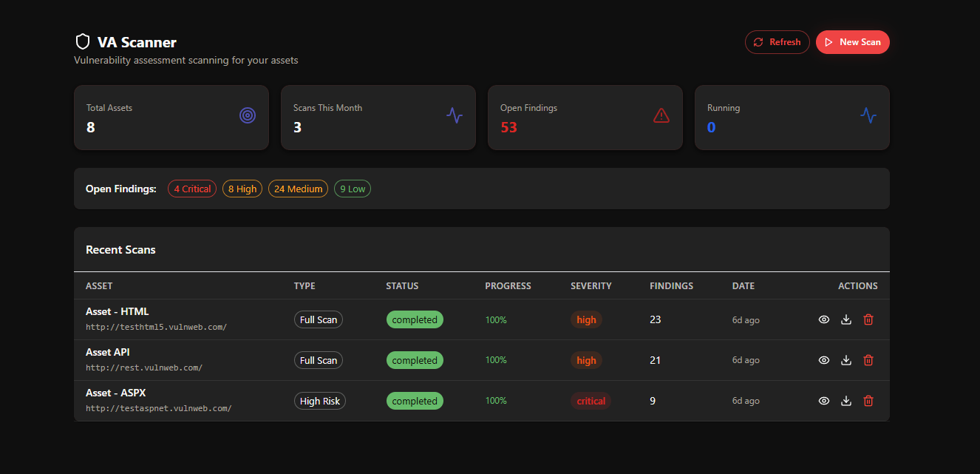This screenshot has width=980, height=474.
Task: Start a New Scan
Action: tap(853, 42)
